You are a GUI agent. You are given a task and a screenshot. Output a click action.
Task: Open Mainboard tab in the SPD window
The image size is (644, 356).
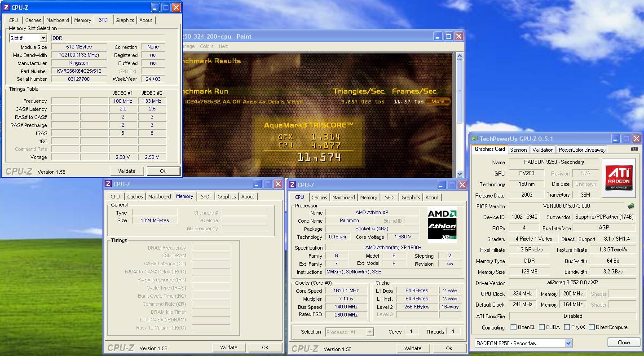(x=57, y=20)
